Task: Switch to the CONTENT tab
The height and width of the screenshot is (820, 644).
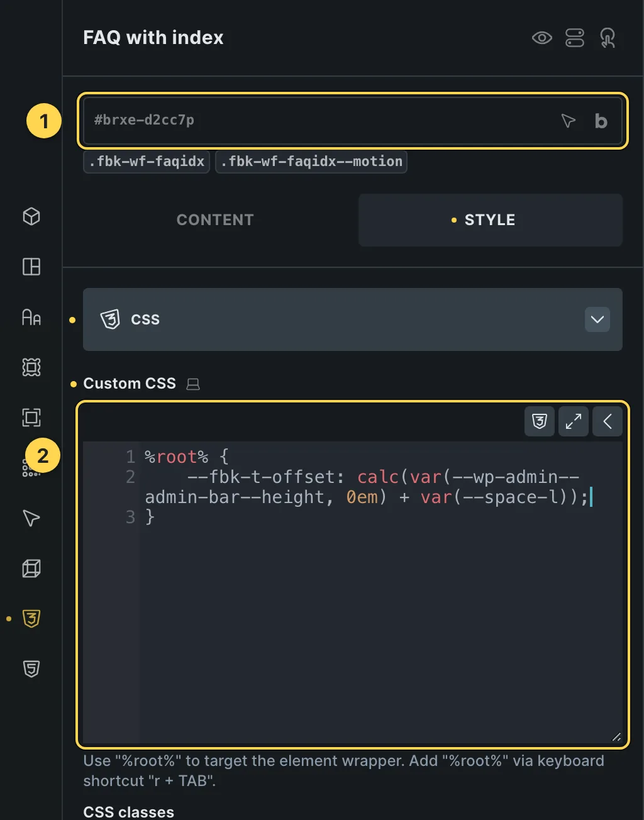Action: click(x=215, y=220)
